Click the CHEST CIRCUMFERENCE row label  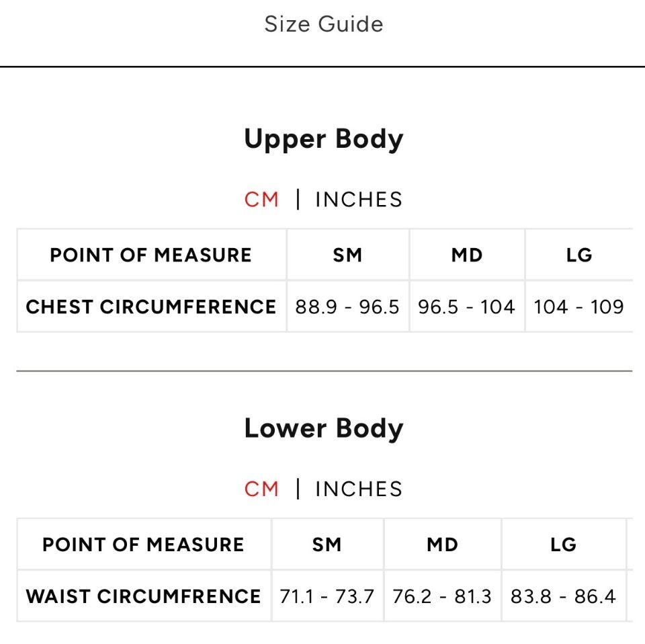point(151,307)
